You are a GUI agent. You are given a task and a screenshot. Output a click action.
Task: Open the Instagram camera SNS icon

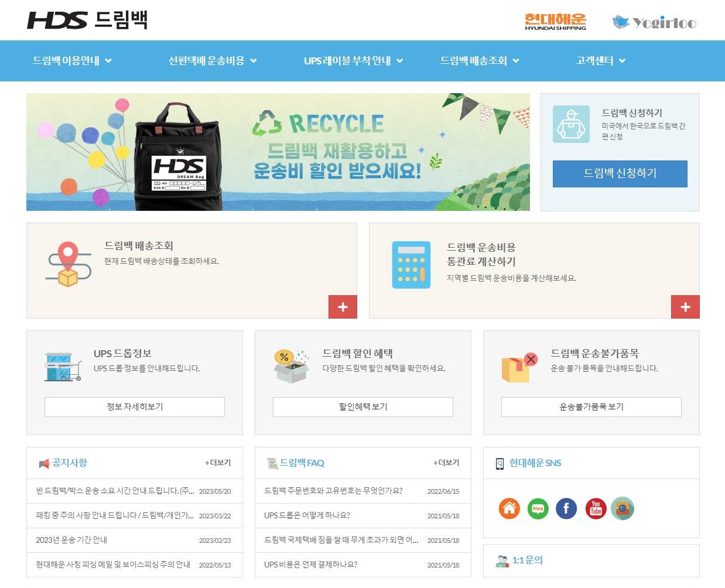(x=623, y=508)
